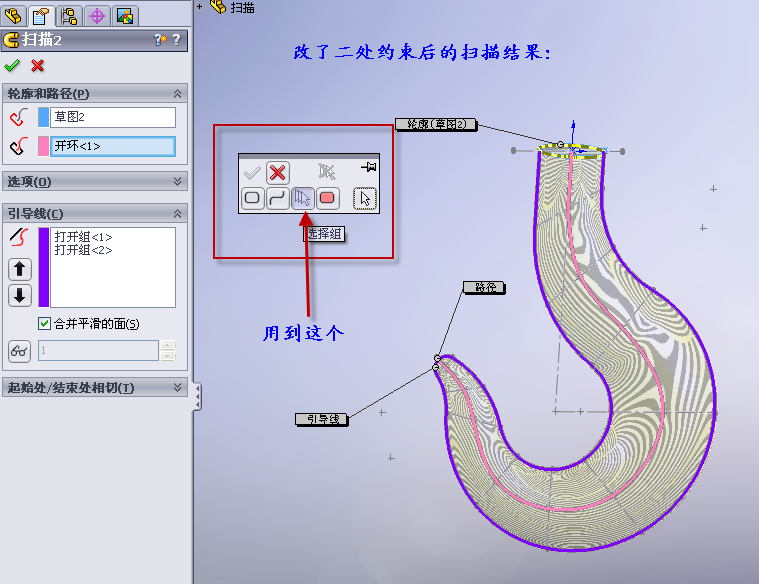Decrease section number with spinner down
759x584 pixels.
(x=167, y=356)
